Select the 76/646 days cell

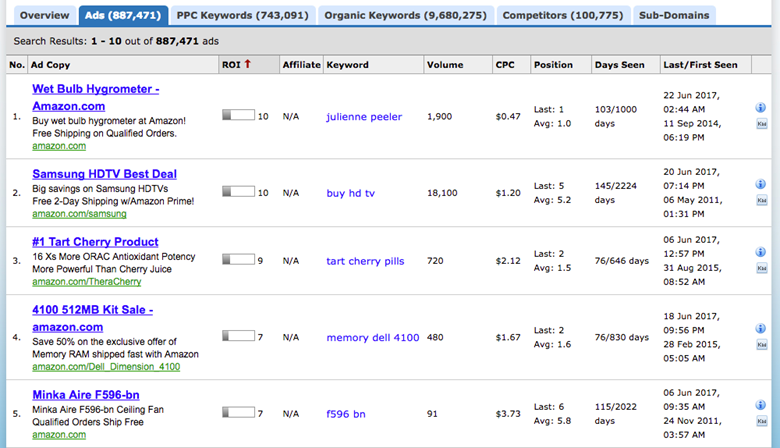pyautogui.click(x=621, y=261)
